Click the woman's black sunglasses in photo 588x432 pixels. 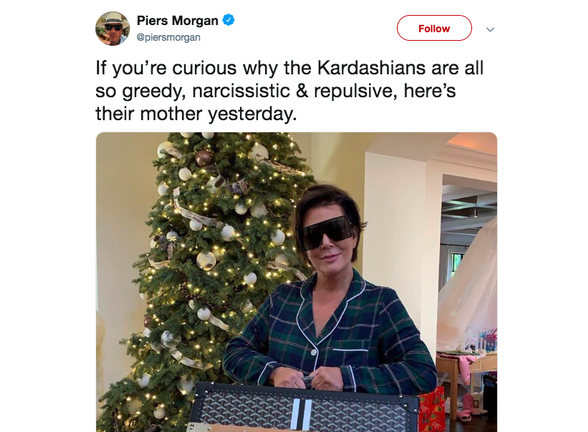pyautogui.click(x=325, y=231)
